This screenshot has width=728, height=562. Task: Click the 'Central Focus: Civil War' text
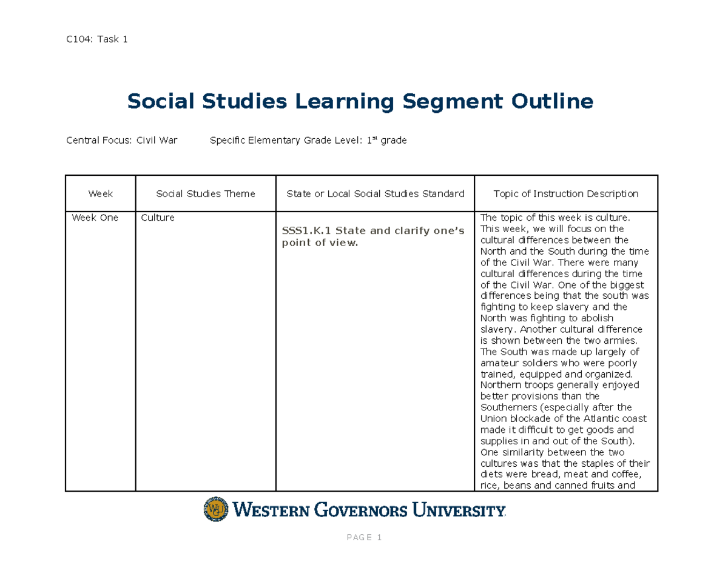pyautogui.click(x=121, y=140)
